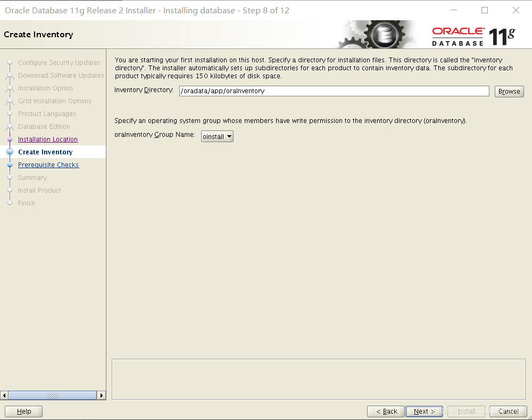Click the empty message panel at bottom

[x=319, y=379]
